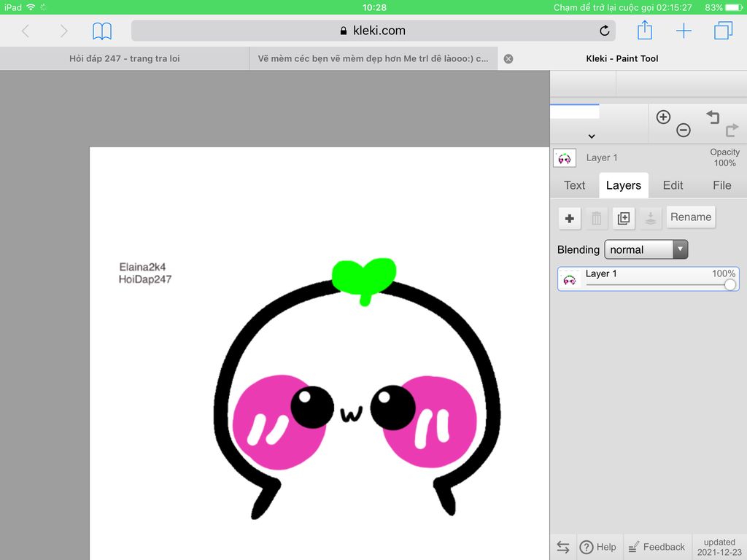Open Safari bookmarks book icon

(102, 31)
